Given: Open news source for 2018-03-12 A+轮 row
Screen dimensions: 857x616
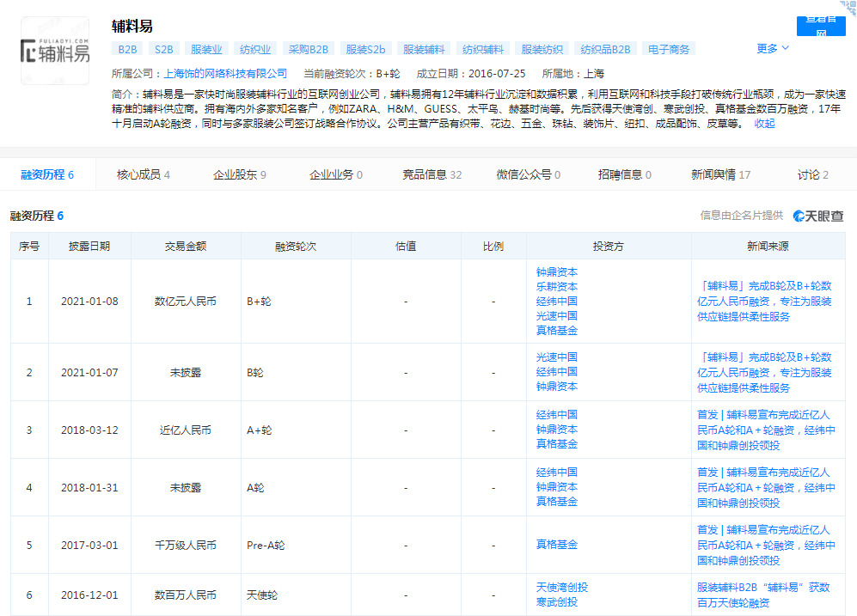Looking at the screenshot, I should pyautogui.click(x=766, y=430).
